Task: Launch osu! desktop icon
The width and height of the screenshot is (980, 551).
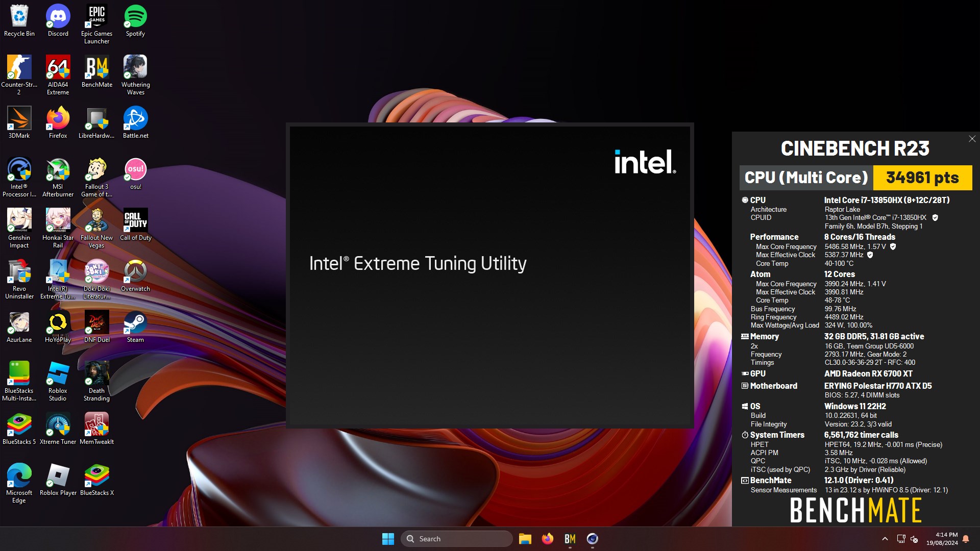Action: click(x=136, y=174)
